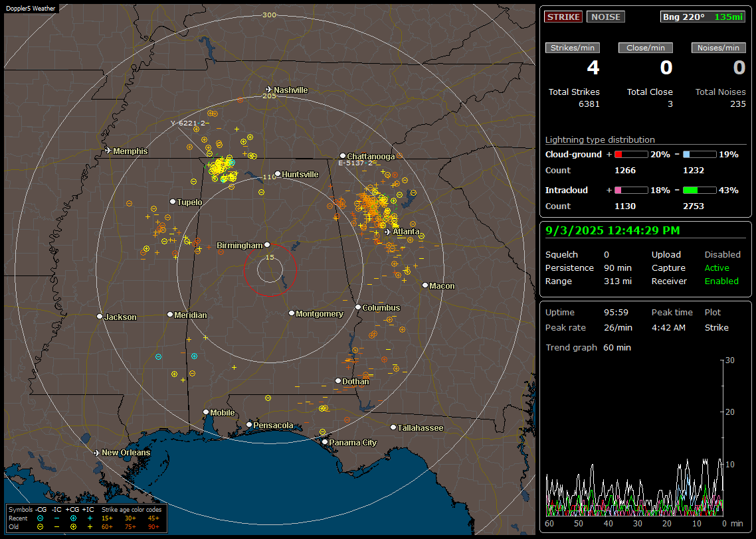Click the Macon city marker
The image size is (756, 539).
tap(425, 285)
